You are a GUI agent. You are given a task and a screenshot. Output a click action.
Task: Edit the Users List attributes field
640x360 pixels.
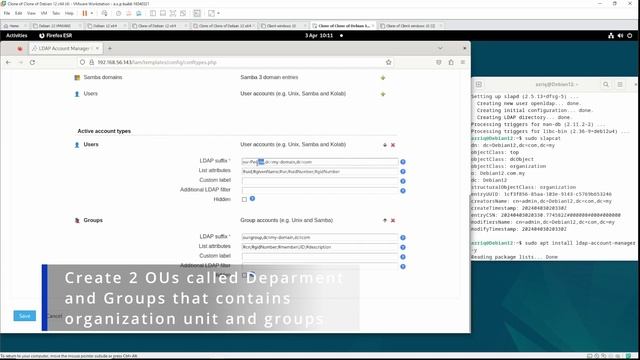tap(320, 172)
